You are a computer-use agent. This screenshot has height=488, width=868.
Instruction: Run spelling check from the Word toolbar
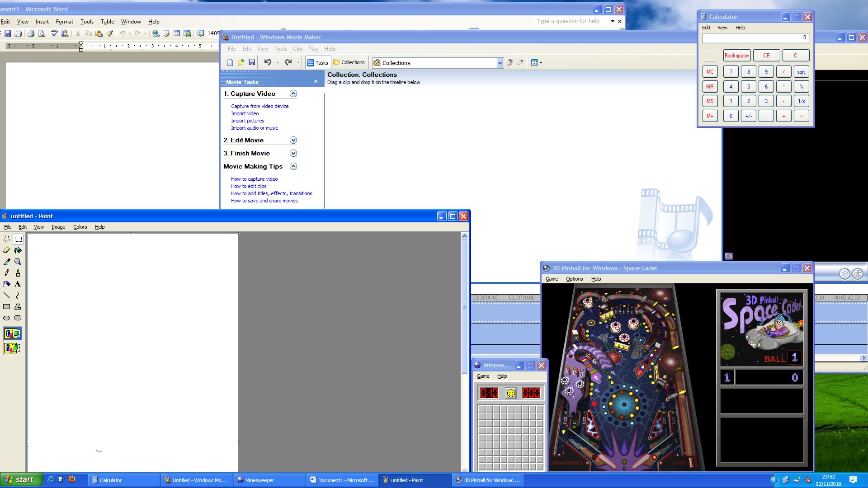click(54, 33)
